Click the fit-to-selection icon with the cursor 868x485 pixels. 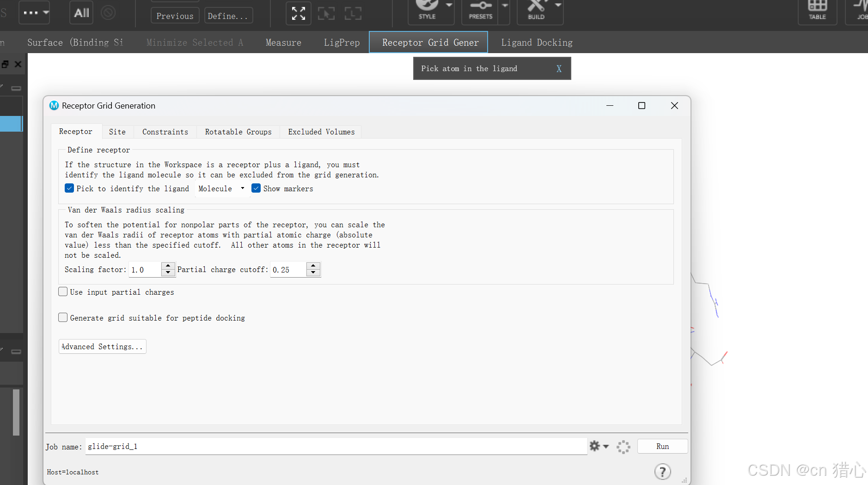point(326,13)
